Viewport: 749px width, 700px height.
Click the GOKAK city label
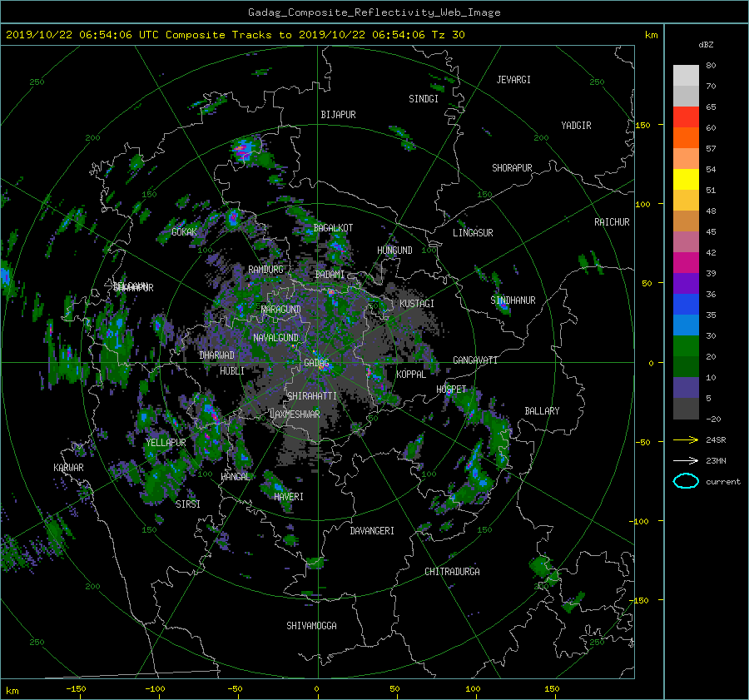184,232
